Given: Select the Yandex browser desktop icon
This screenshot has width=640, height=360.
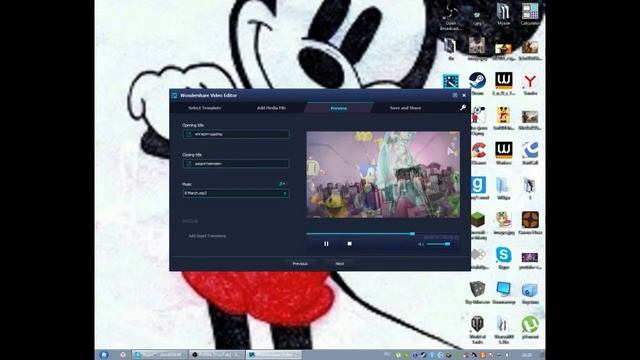Looking at the screenshot, I should pos(530,83).
